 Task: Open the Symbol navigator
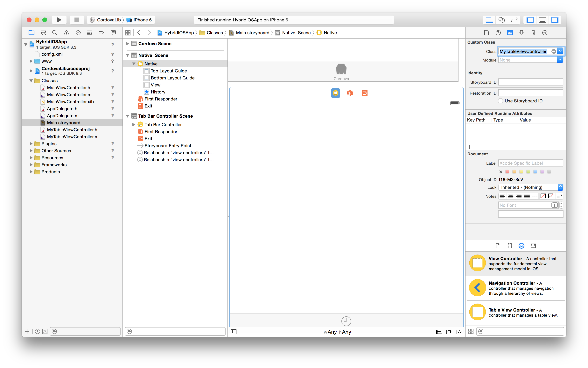click(43, 33)
